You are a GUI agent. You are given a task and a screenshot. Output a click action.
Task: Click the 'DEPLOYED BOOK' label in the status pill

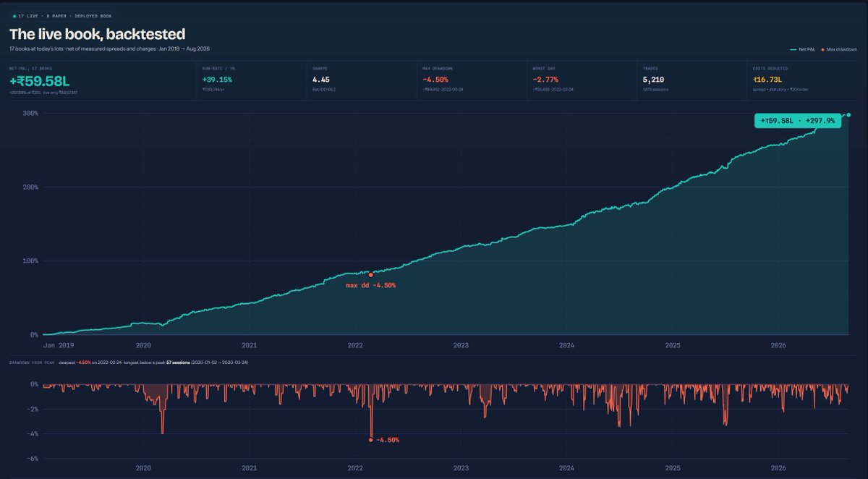tap(93, 15)
